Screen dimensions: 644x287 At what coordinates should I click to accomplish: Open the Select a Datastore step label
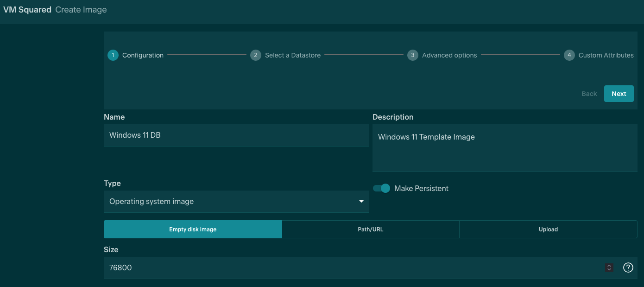coord(292,55)
